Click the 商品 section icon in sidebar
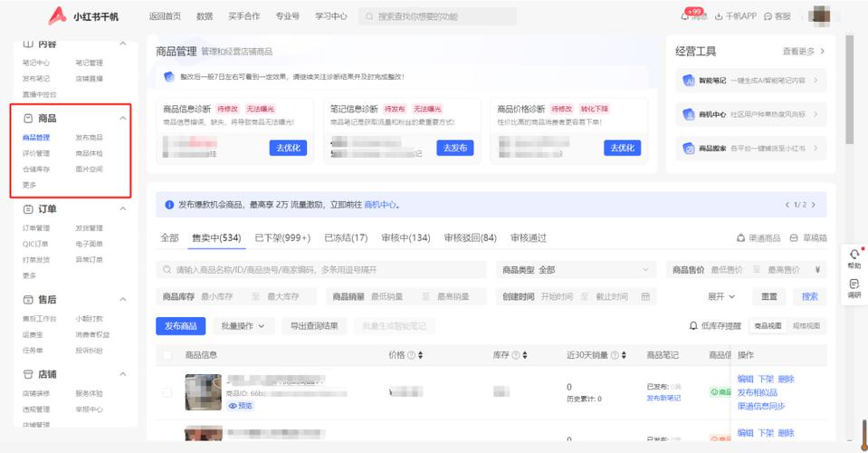868x453 pixels. tap(28, 118)
